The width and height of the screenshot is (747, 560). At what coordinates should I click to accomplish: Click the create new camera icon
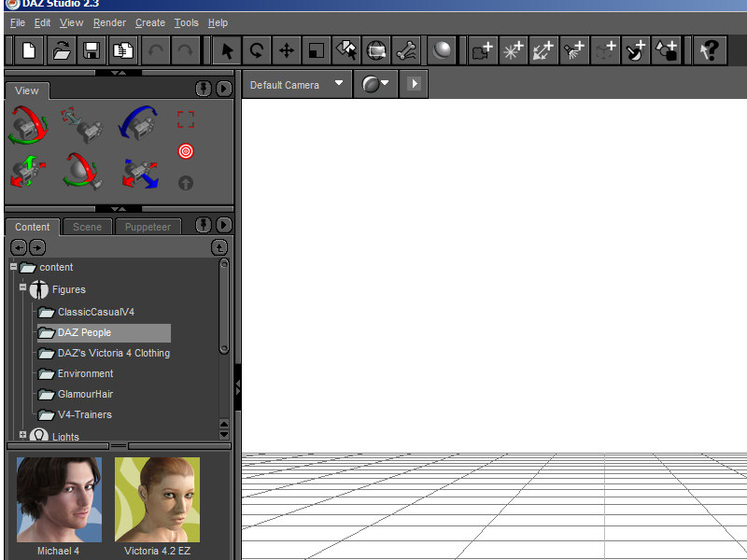click(483, 50)
